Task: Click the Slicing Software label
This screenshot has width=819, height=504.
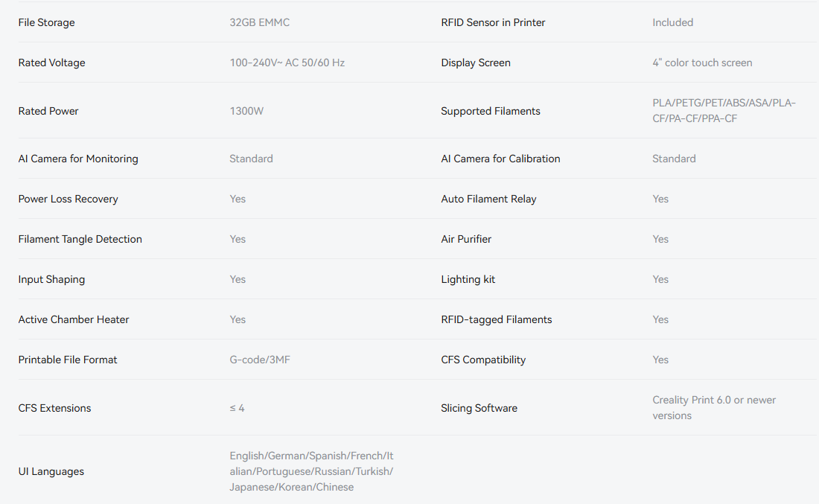Action: point(479,408)
